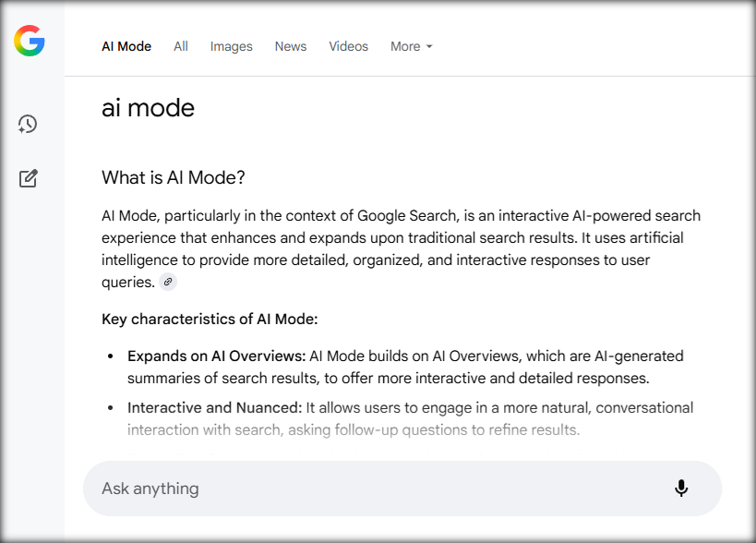Image resolution: width=756 pixels, height=543 pixels.
Task: Open AI Mode history icon
Action: point(28,125)
